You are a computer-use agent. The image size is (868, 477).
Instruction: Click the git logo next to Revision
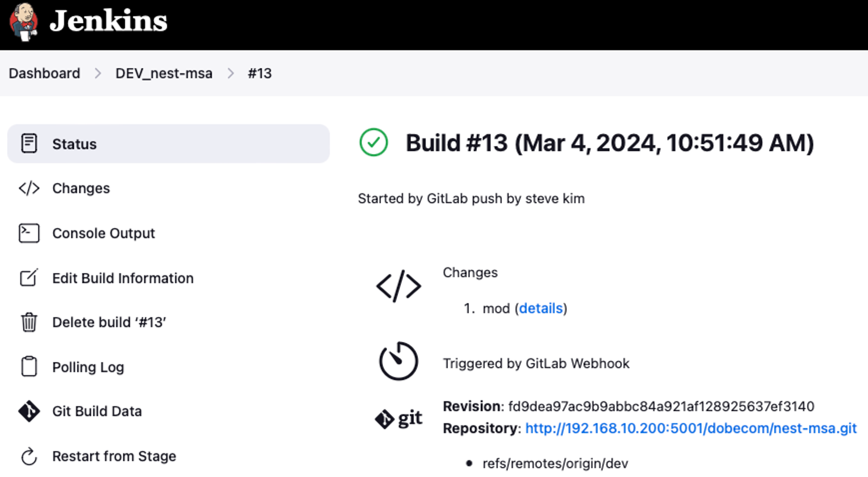[398, 418]
